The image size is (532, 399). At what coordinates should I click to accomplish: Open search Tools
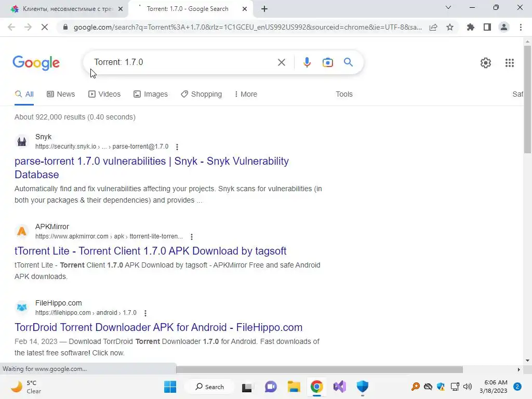344,94
